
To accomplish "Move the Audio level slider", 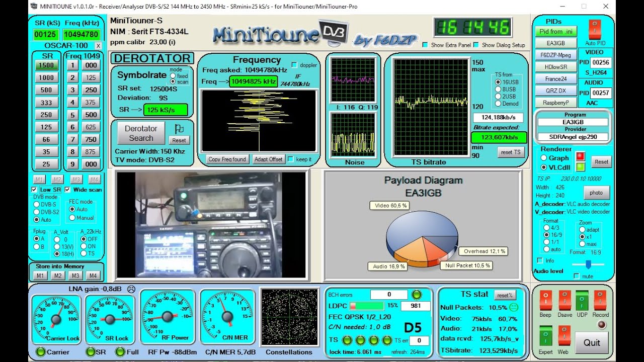I will [x=587, y=264].
